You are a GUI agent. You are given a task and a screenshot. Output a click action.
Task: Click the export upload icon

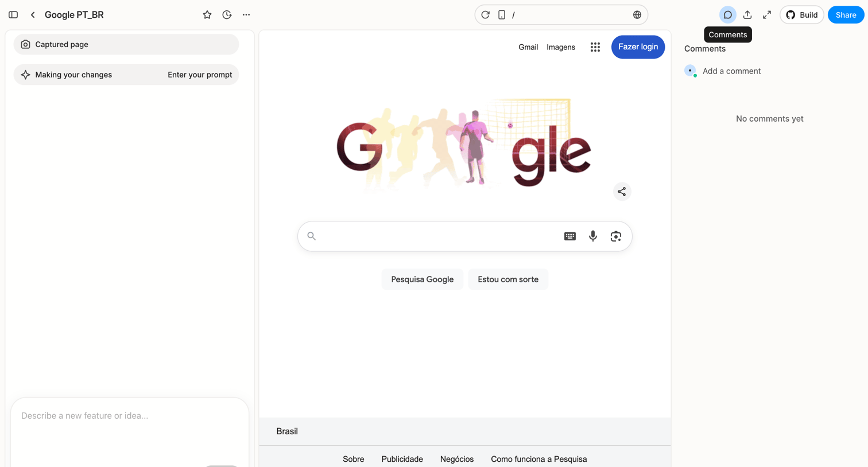click(x=747, y=15)
